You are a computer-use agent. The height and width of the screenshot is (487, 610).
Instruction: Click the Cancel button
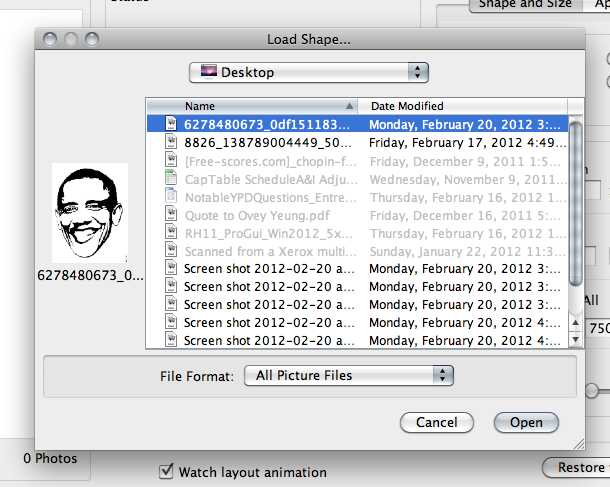point(436,422)
